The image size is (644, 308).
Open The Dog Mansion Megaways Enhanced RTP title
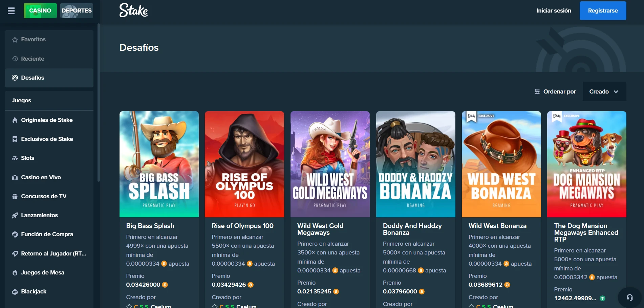pyautogui.click(x=586, y=232)
